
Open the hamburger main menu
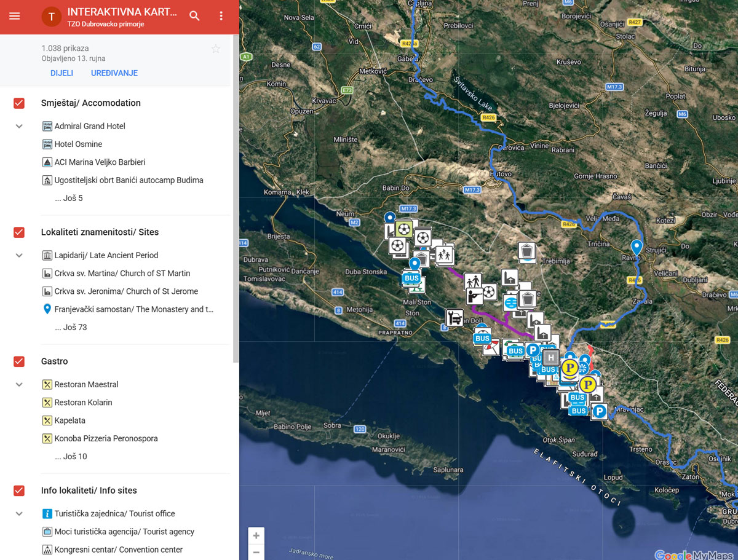click(x=15, y=16)
